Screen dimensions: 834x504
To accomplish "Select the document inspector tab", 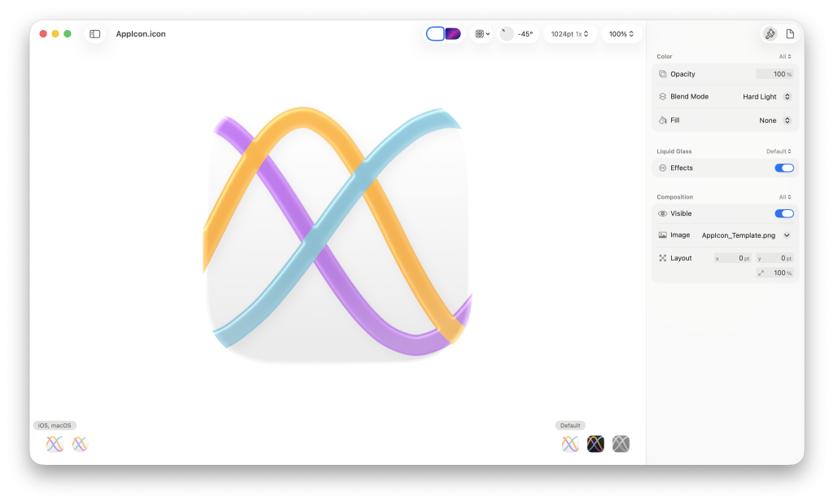I will pyautogui.click(x=790, y=34).
